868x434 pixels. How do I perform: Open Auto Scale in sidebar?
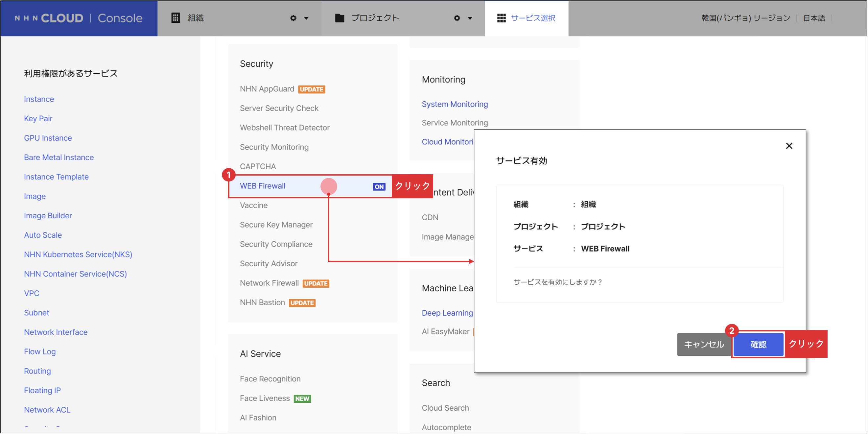point(43,235)
